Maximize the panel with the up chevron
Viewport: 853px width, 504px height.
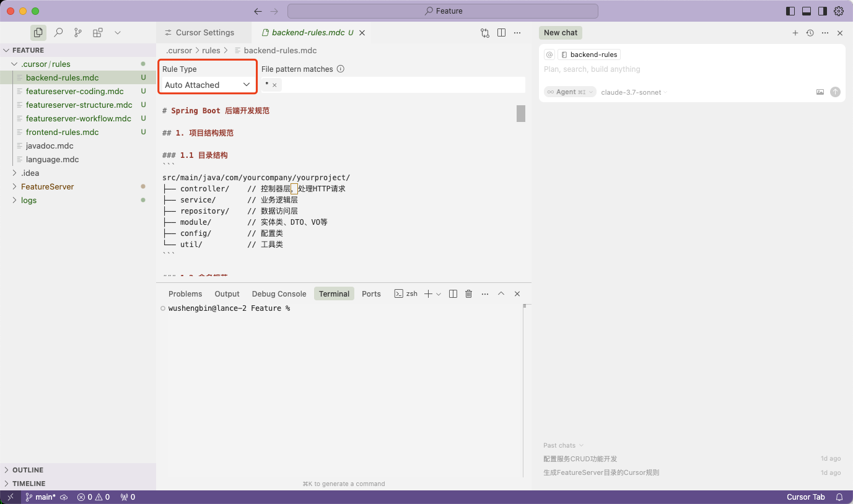(501, 293)
